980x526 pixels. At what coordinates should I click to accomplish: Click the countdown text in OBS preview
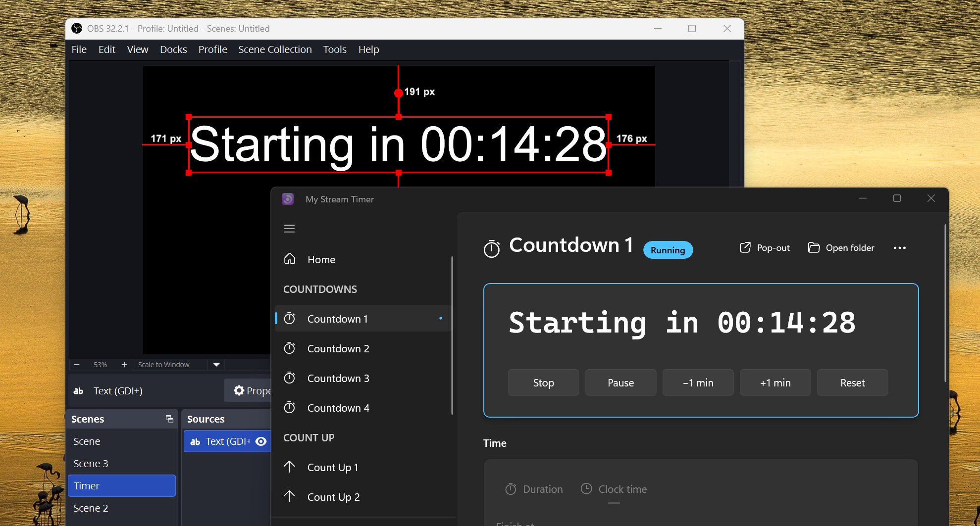click(x=399, y=144)
